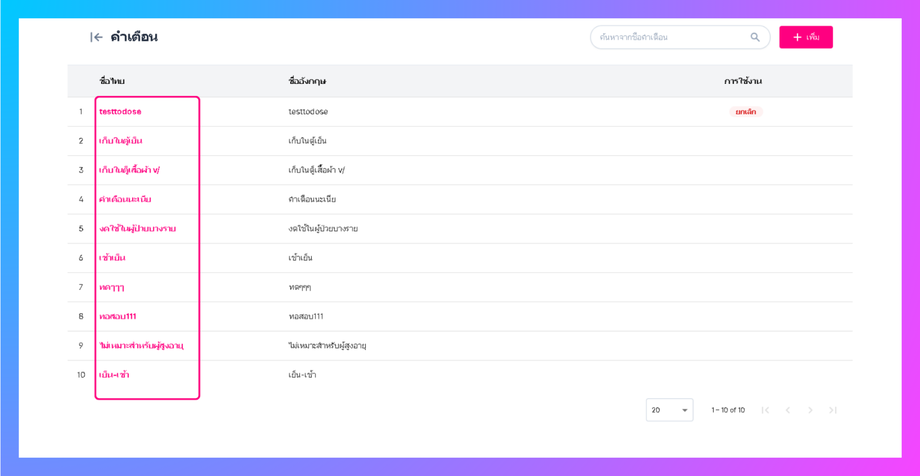Go to the first page icon

click(765, 410)
